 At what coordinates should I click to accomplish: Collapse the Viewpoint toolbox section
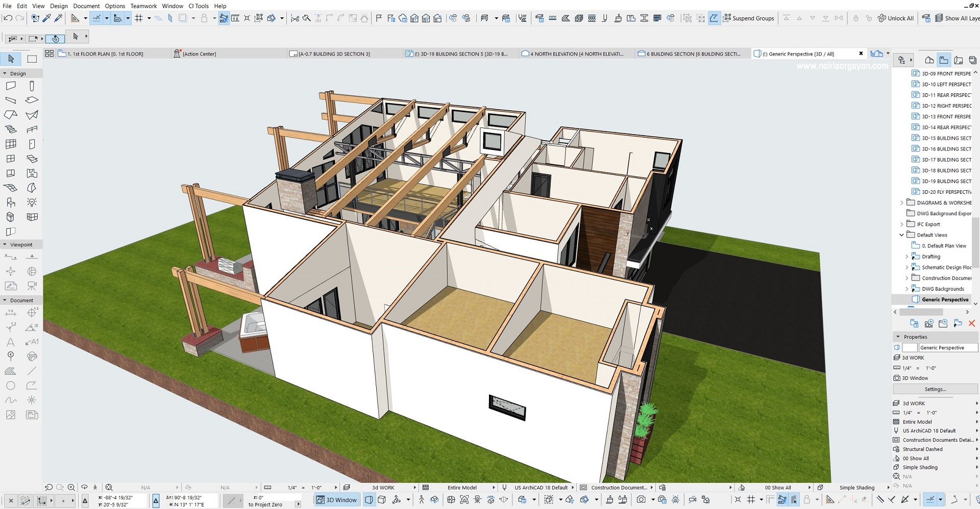point(5,245)
